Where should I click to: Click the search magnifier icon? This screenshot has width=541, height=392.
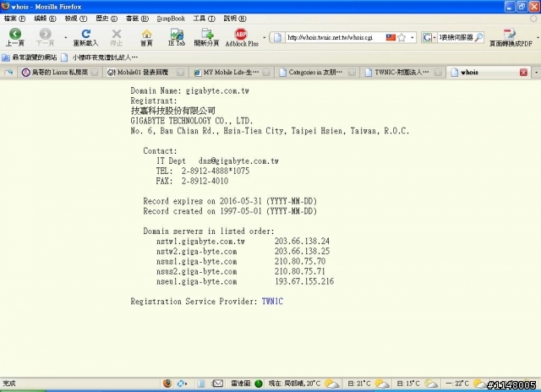point(479,37)
